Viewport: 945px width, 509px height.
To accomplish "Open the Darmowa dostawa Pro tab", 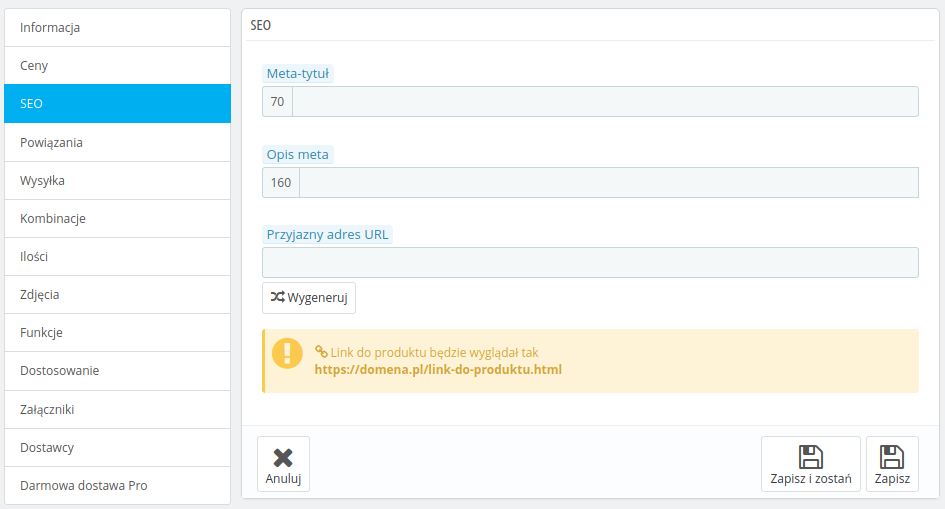I will pyautogui.click(x=118, y=486).
